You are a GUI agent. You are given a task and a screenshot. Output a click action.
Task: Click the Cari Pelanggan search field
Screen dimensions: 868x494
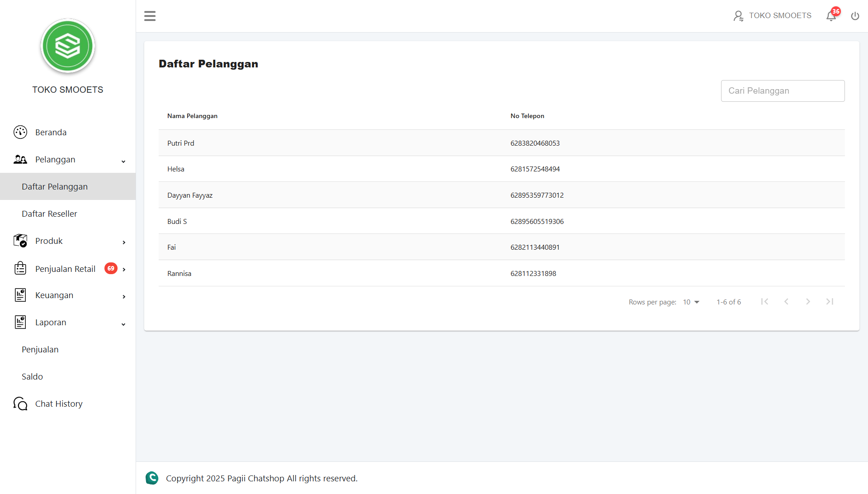pyautogui.click(x=783, y=91)
